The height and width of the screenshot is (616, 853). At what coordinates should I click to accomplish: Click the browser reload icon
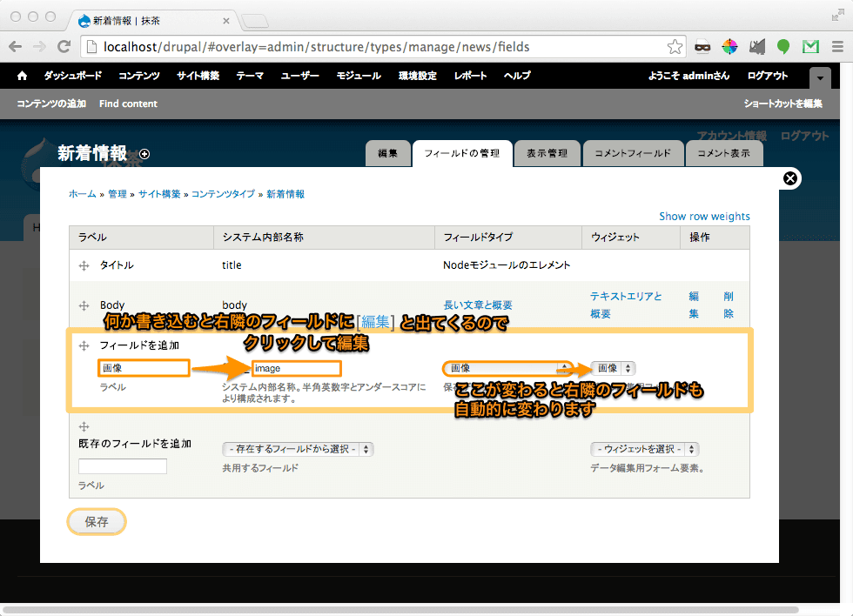tap(64, 47)
